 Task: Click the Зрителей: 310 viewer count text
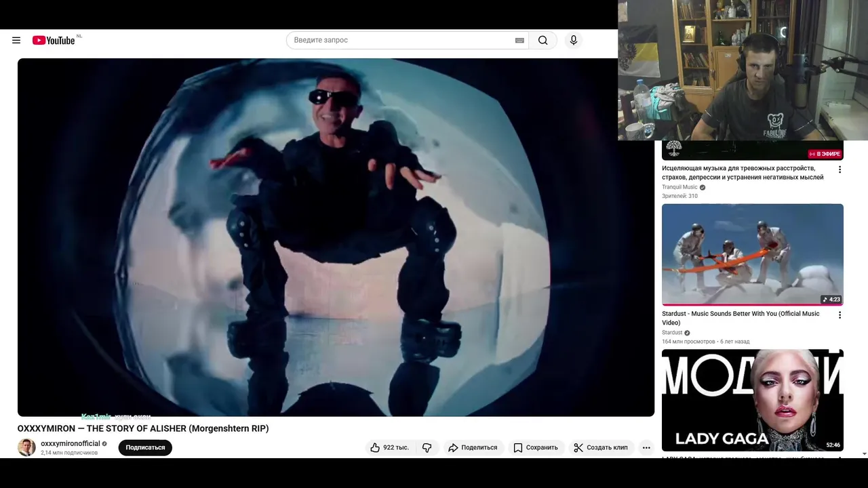click(679, 196)
